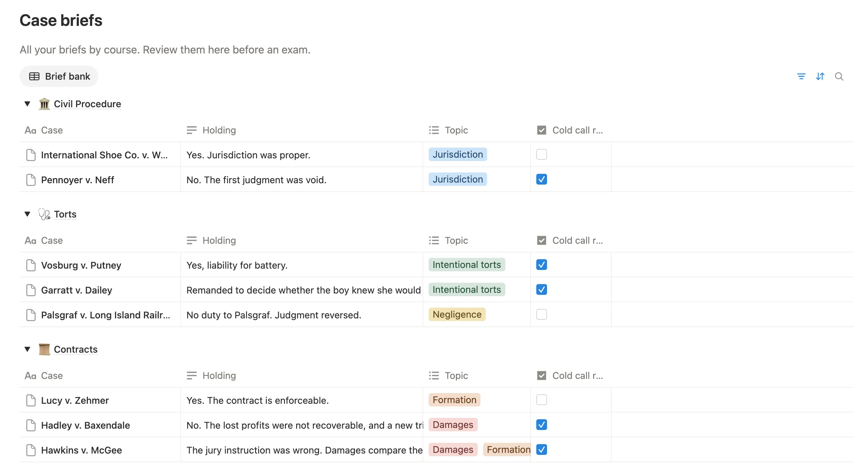Uncheck cold call box for Hadley v. Baxendale

[541, 425]
